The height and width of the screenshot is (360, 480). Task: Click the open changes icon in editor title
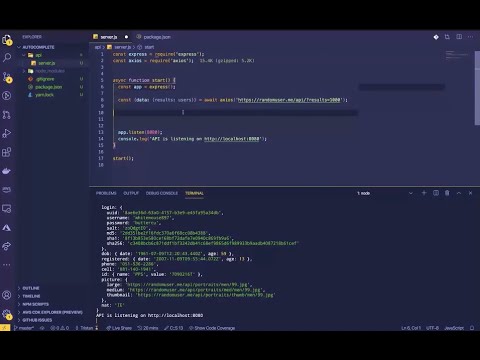tap(447, 37)
